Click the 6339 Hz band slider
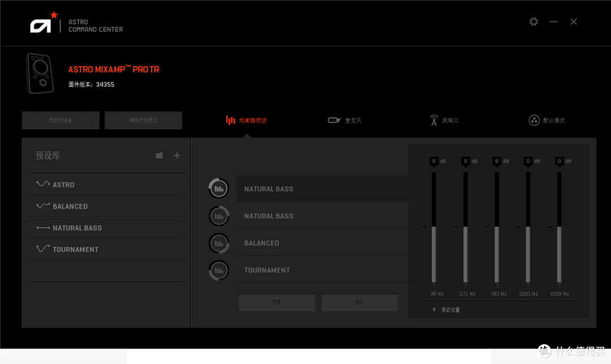This screenshot has height=364, width=611. 559,227
